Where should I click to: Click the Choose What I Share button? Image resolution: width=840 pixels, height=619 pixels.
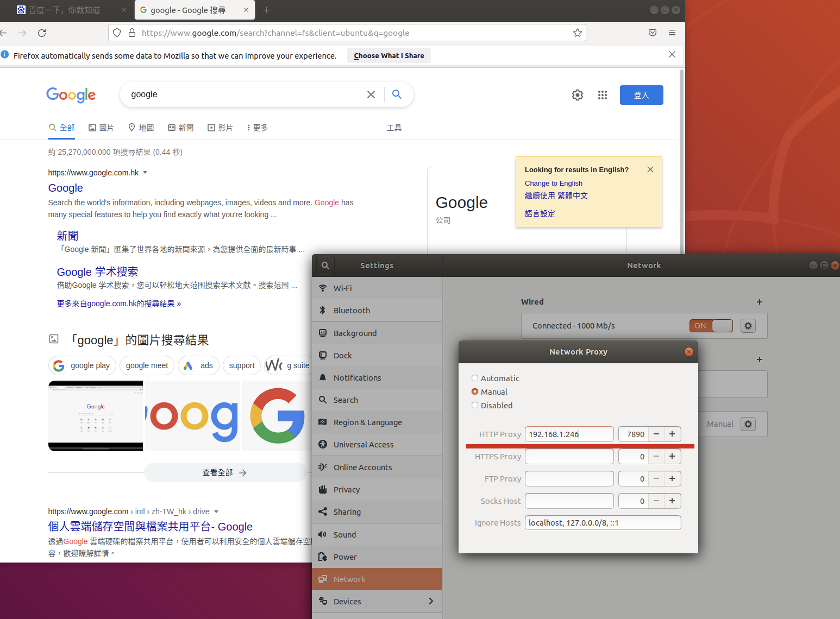pyautogui.click(x=388, y=55)
